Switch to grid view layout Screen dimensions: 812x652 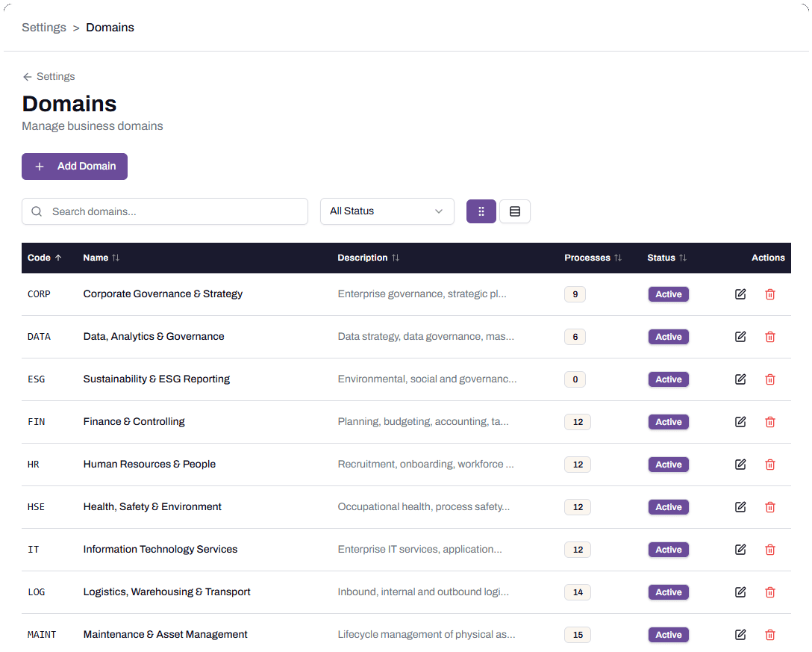[481, 211]
